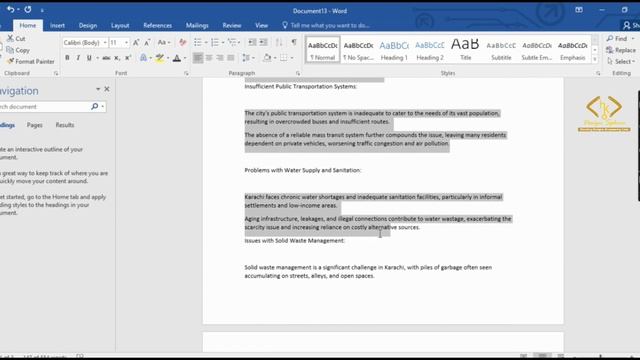Open the Underline style dropdown arrow
The height and width of the screenshot is (360, 640).
tap(97, 58)
